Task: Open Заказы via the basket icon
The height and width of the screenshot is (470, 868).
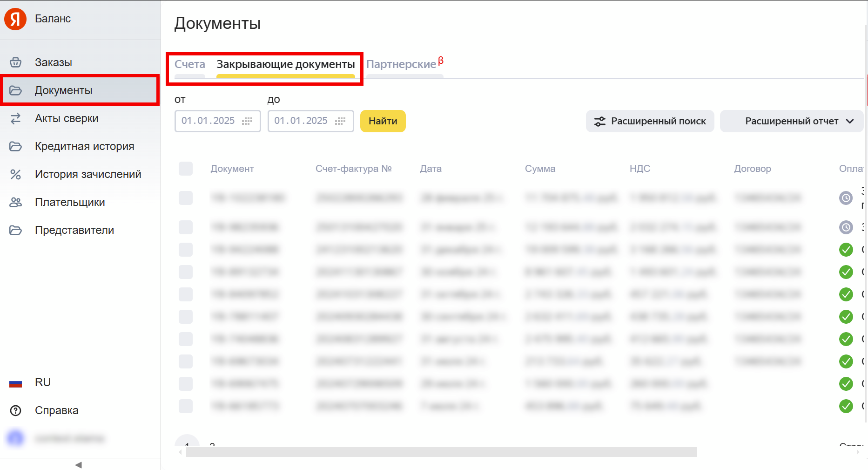Action: click(15, 62)
